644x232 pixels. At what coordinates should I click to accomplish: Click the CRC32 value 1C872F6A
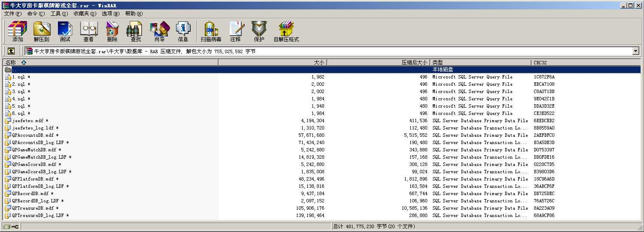click(544, 77)
